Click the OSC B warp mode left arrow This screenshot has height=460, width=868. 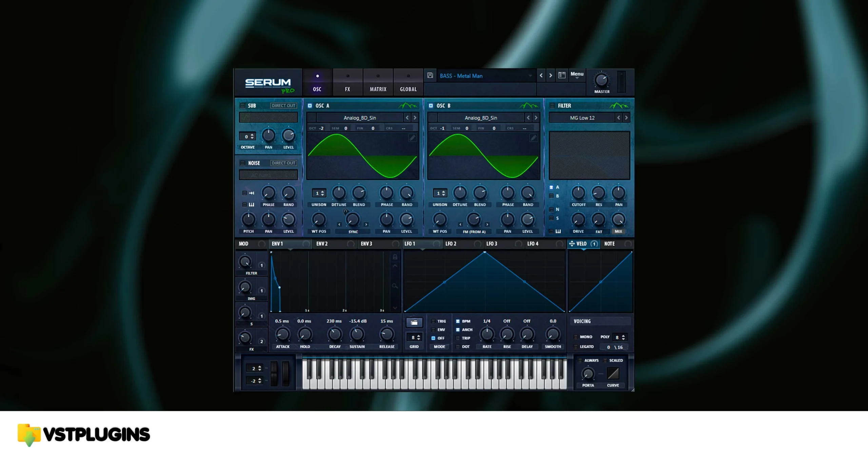point(460,224)
